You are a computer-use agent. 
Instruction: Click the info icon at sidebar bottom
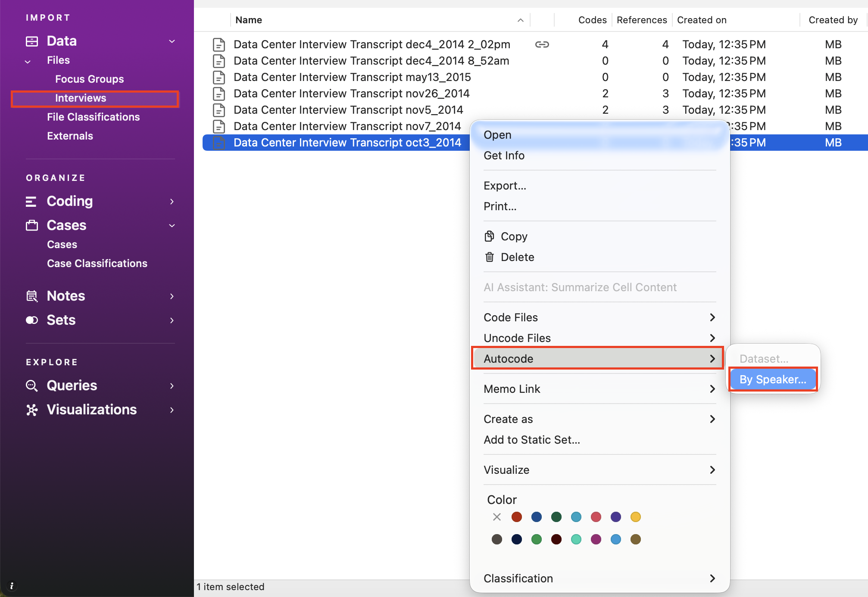pos(12,586)
